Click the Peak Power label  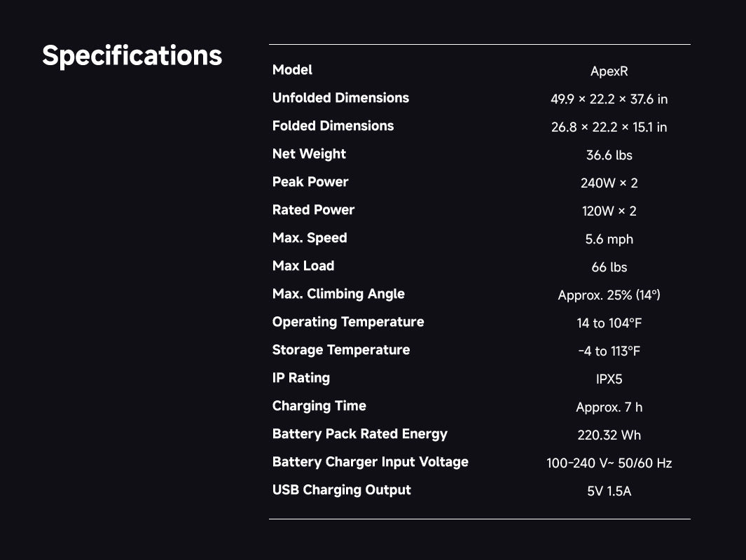310,182
